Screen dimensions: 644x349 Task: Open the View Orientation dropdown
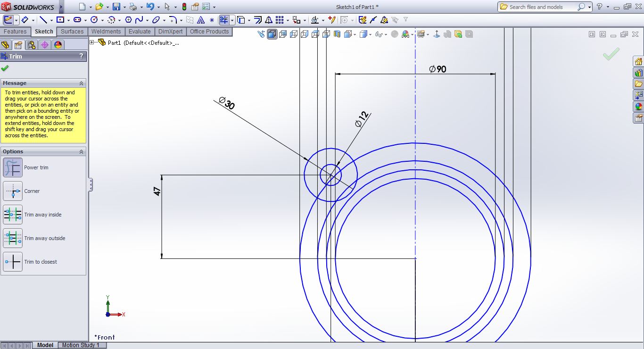(x=355, y=34)
